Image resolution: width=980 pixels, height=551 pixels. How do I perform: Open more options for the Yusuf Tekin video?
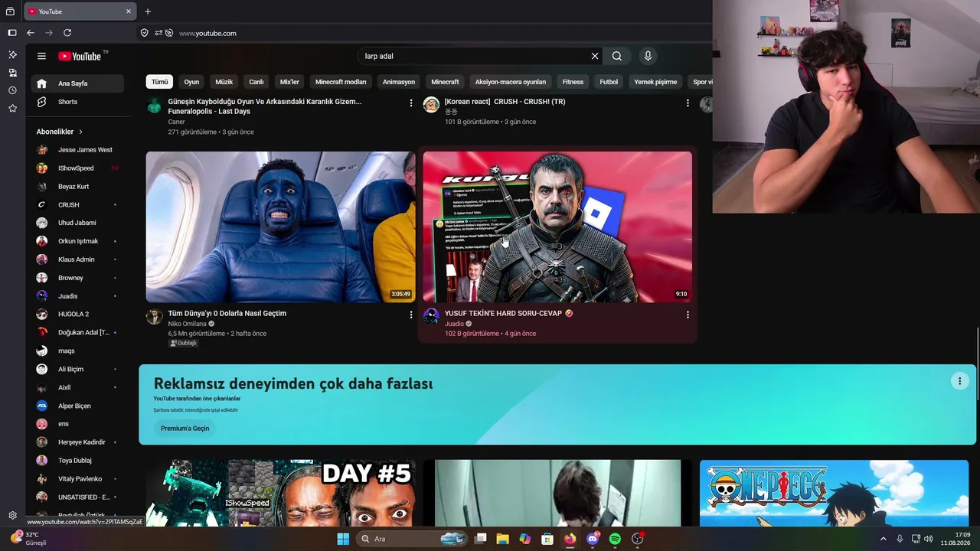coord(688,315)
